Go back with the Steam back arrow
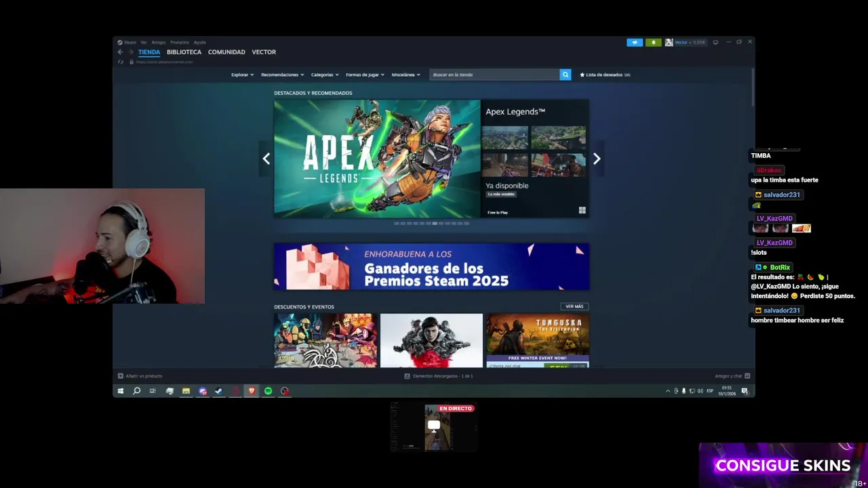This screenshot has height=488, width=868. 120,52
